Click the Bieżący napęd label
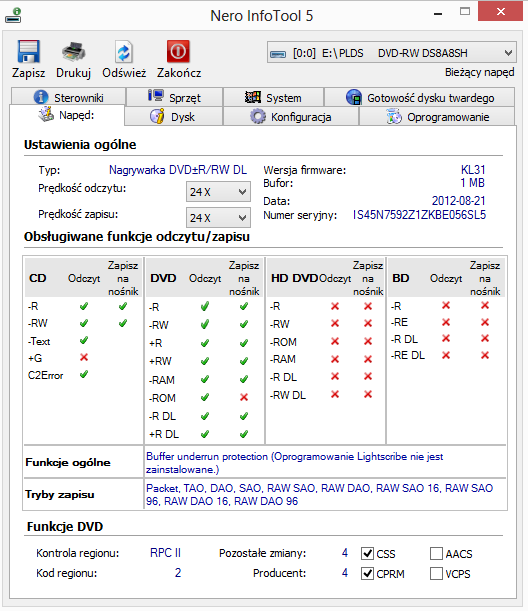This screenshot has width=528, height=611. coord(479,72)
